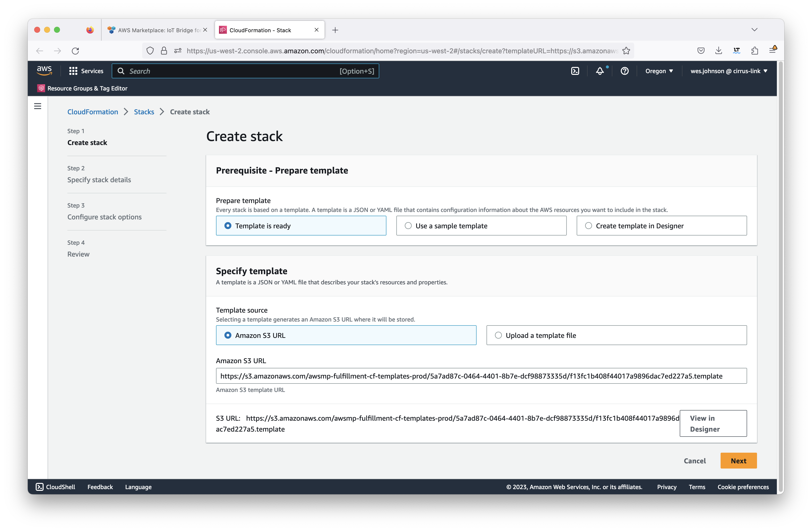Go back using browser back arrow
Image resolution: width=812 pixels, height=531 pixels.
tap(40, 51)
